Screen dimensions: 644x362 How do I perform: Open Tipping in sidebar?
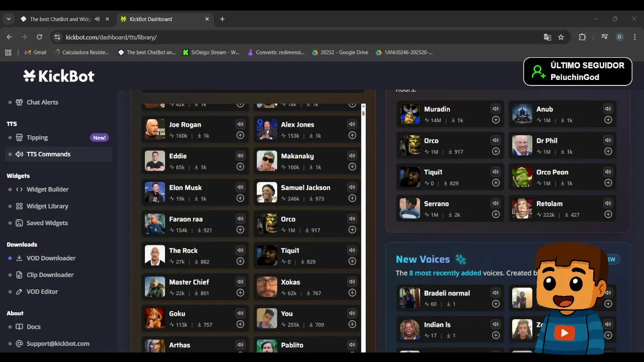click(37, 137)
